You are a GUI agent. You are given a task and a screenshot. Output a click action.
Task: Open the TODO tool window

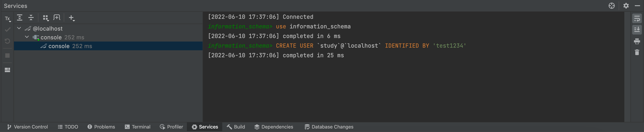68,127
